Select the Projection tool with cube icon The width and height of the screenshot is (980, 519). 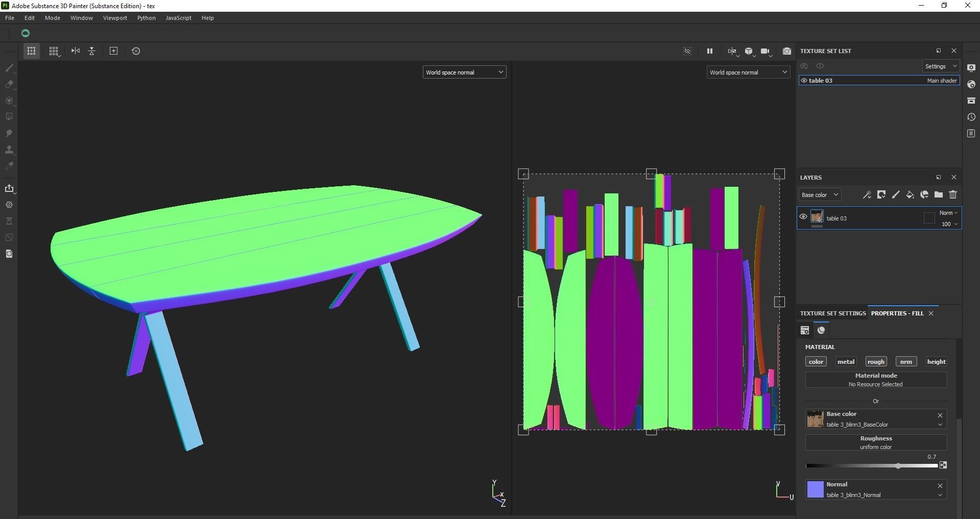tap(9, 101)
